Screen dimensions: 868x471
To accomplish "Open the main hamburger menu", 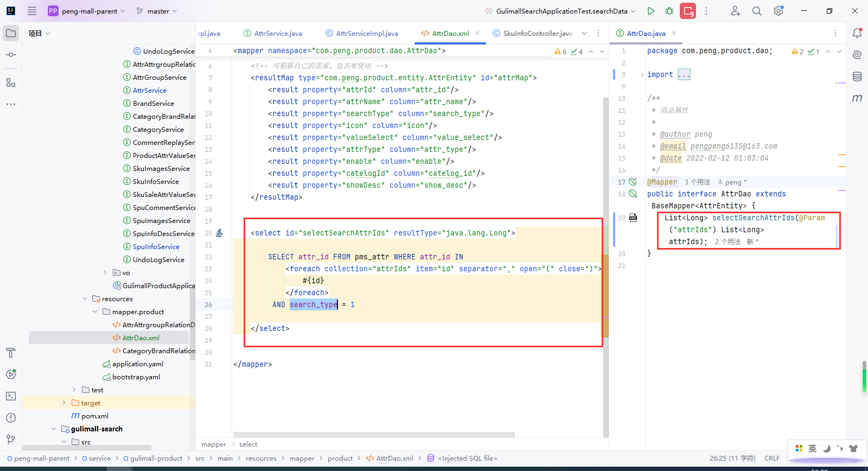I will (x=32, y=11).
